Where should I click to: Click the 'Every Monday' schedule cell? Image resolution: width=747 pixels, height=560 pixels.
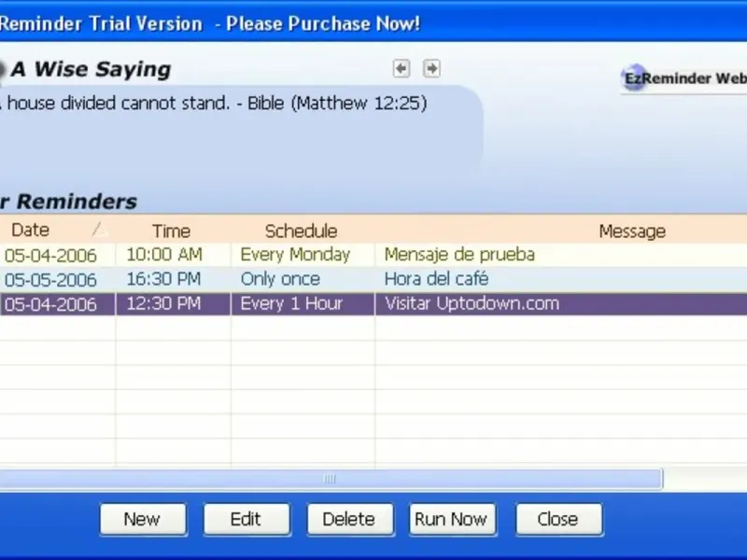(x=303, y=255)
